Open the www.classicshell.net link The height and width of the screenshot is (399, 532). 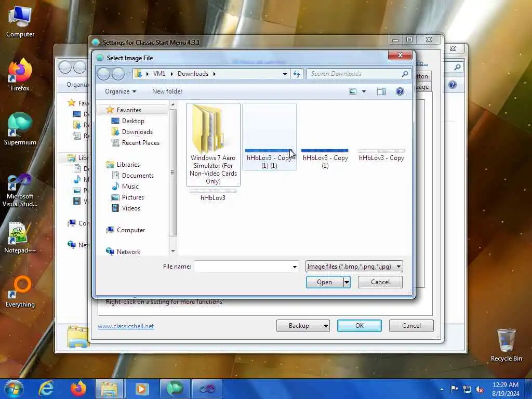pyautogui.click(x=126, y=326)
